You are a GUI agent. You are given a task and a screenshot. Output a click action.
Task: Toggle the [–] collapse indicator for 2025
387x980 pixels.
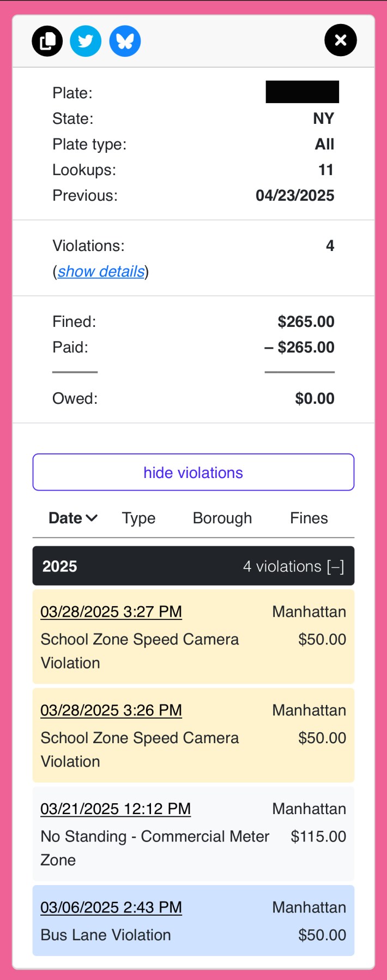tap(336, 566)
